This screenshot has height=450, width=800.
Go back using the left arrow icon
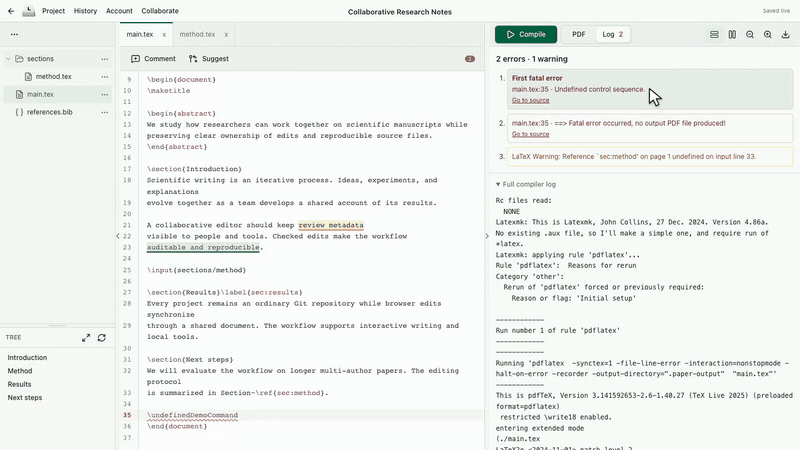tap(11, 11)
